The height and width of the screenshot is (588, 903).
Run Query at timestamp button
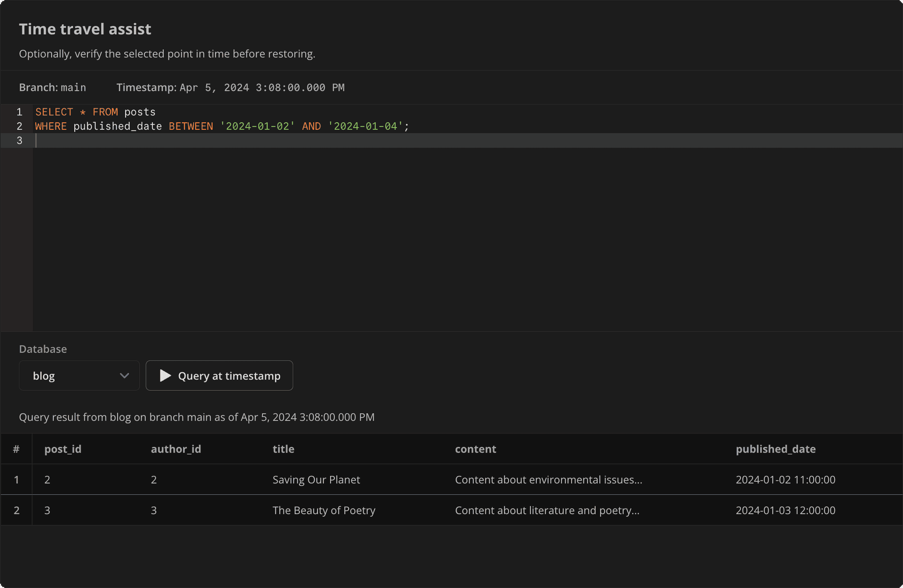(219, 375)
